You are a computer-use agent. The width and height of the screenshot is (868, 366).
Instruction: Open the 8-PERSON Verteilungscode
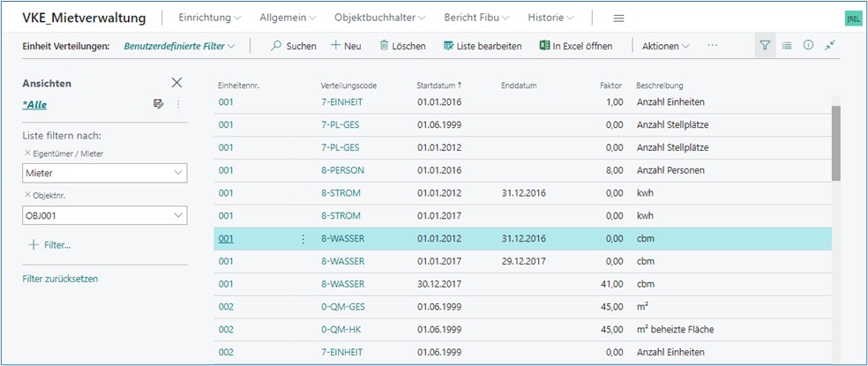pyautogui.click(x=342, y=170)
